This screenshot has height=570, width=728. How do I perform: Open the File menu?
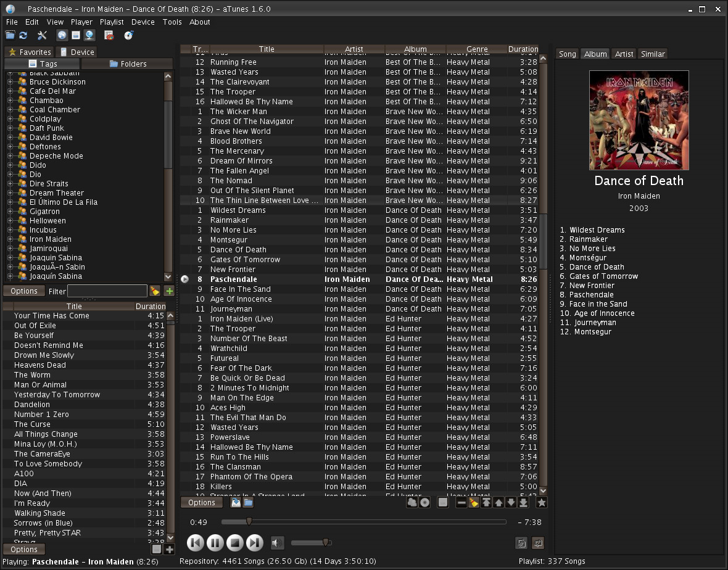pos(12,22)
